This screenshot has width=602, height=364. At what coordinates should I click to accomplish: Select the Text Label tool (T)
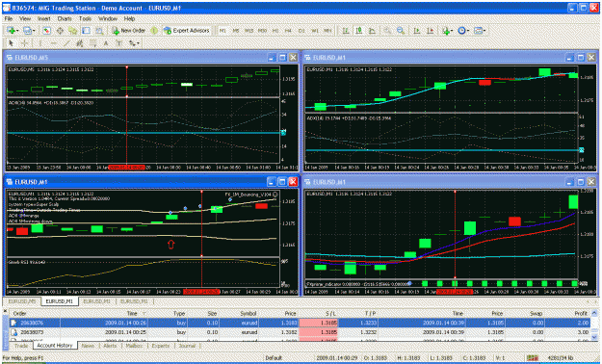click(x=119, y=43)
